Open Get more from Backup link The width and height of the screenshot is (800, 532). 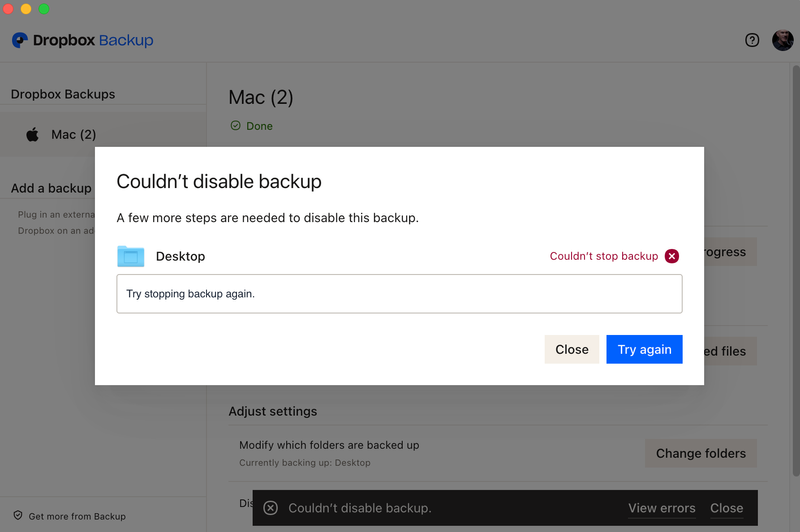tap(77, 516)
